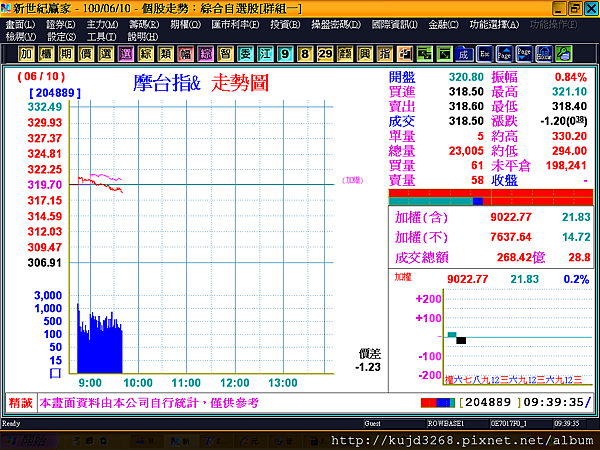The width and height of the screenshot is (600, 450).
Task: Click the ROWBASE1 status bar entry
Action: (x=445, y=424)
